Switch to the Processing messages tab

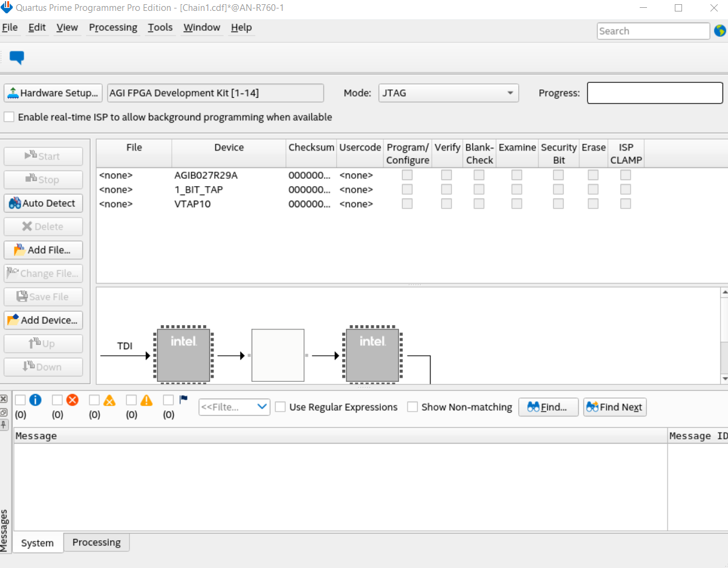(96, 542)
